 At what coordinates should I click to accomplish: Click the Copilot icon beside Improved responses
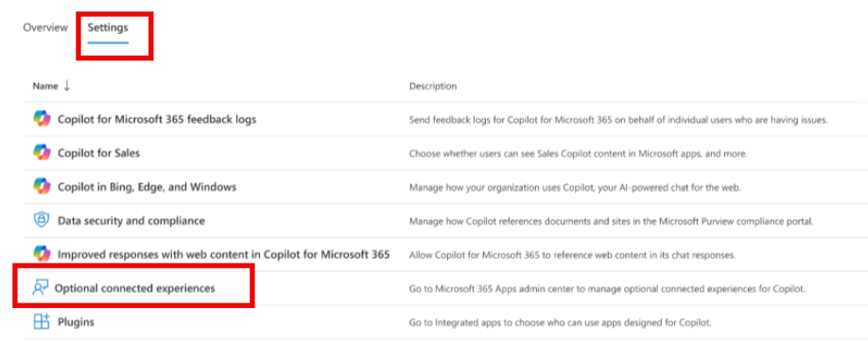[x=42, y=254]
